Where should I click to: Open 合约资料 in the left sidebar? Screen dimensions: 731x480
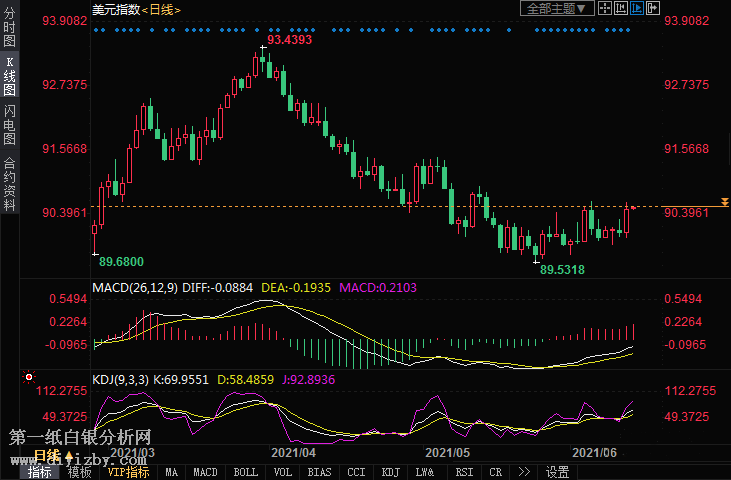9,180
